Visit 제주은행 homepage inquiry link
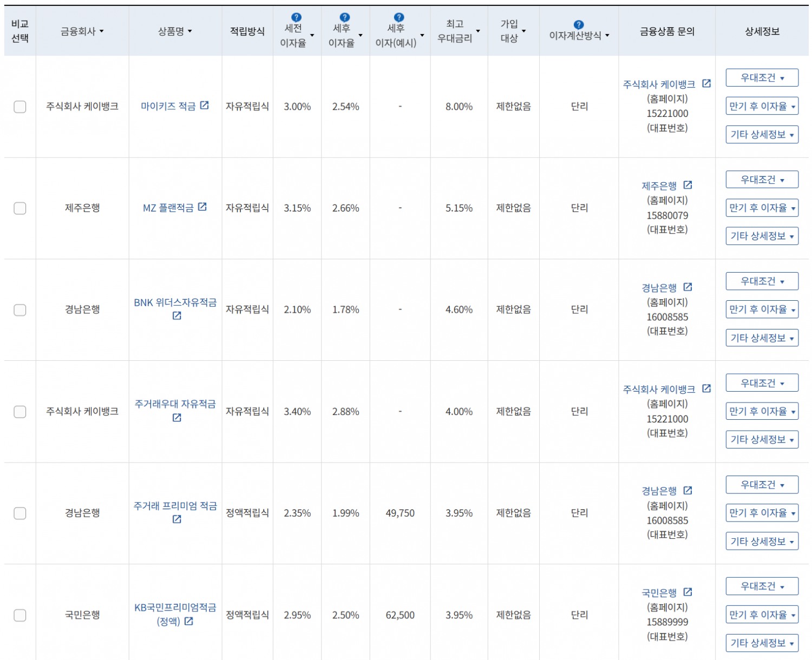Viewport: 812px width, 660px height. 659,186
